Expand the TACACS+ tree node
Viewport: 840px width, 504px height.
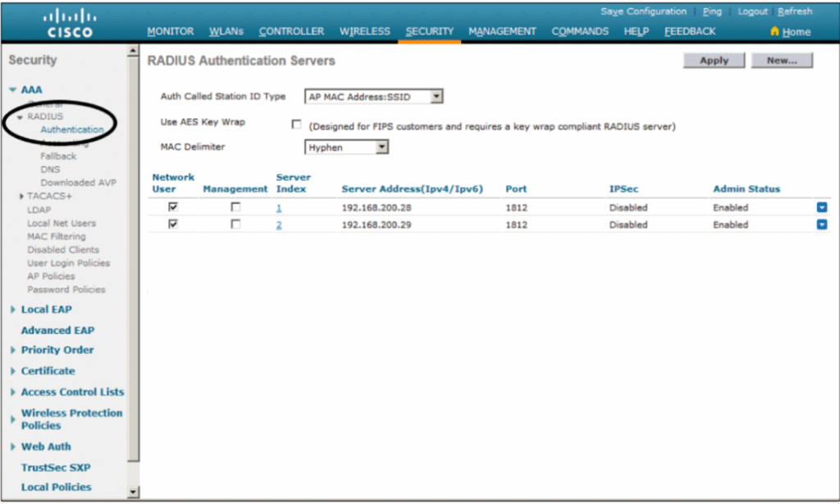click(x=21, y=197)
